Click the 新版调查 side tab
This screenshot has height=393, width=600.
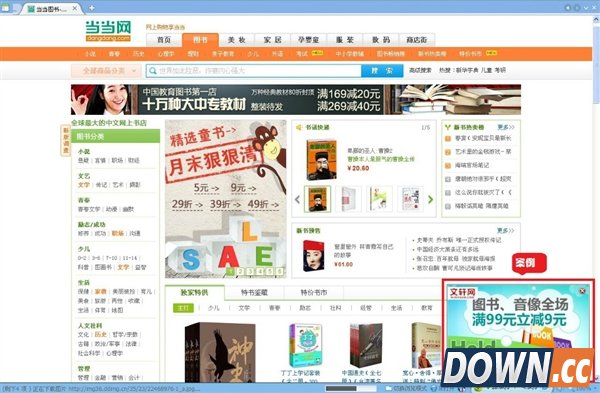66,141
